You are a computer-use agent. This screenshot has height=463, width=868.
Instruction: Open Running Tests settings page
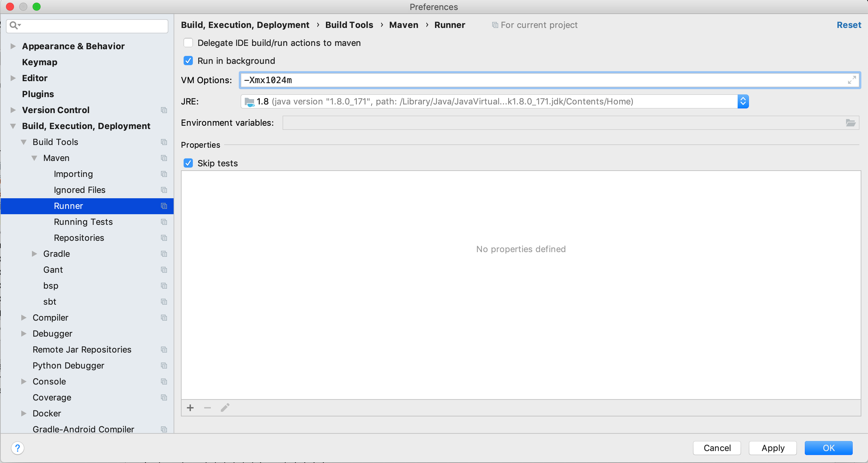tap(83, 222)
